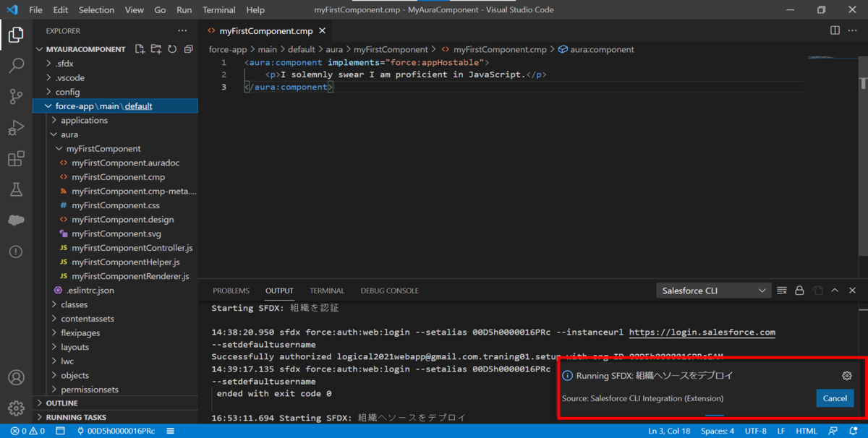The height and width of the screenshot is (438, 868).
Task: Open myFirstComponent.css in Explorer
Action: click(116, 205)
